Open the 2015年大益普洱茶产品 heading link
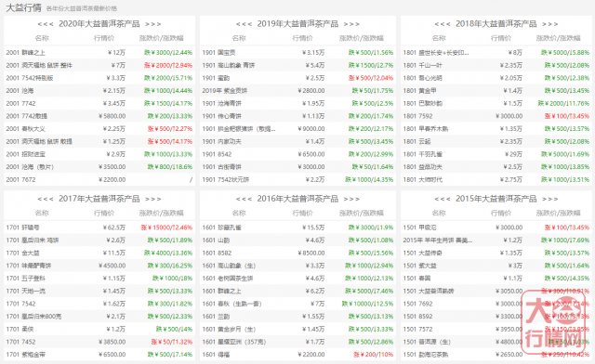595x364 pixels. [496, 199]
